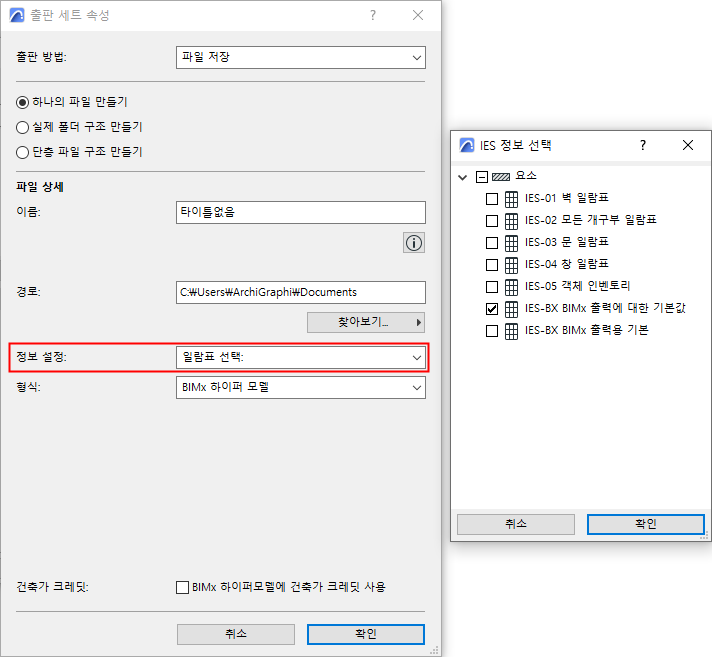The image size is (712, 657).
Task: Click 취소 in 출판 세트 속성 dialog
Action: point(236,634)
